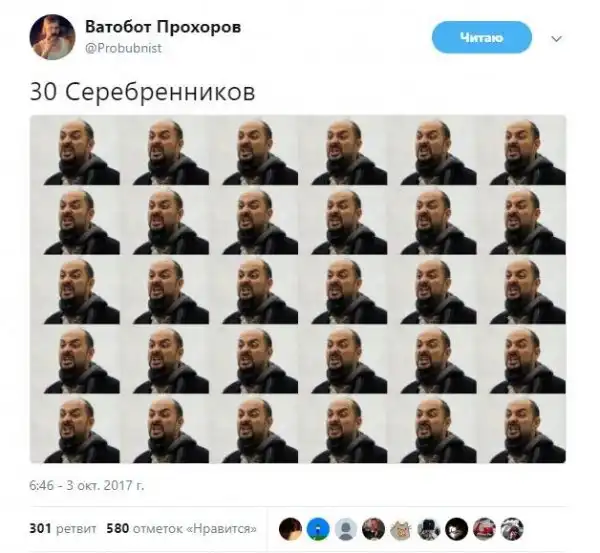The height and width of the screenshot is (553, 600).
Task: View the 301 ретвит list
Action: (63, 529)
